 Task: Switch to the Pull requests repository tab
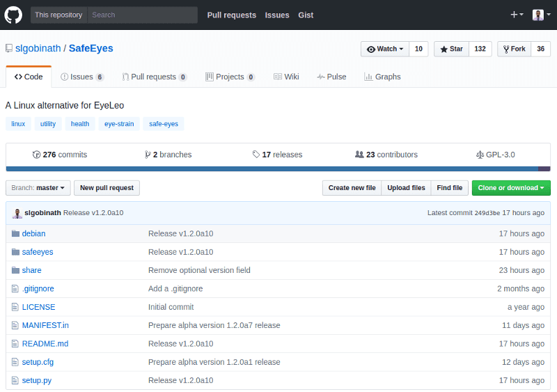click(155, 77)
